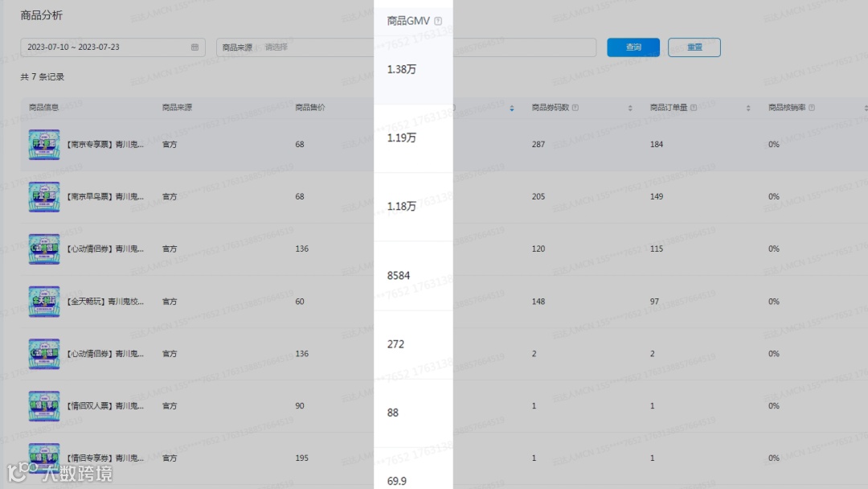This screenshot has width=868, height=489.
Task: Click the 查询 search button
Action: pos(633,47)
